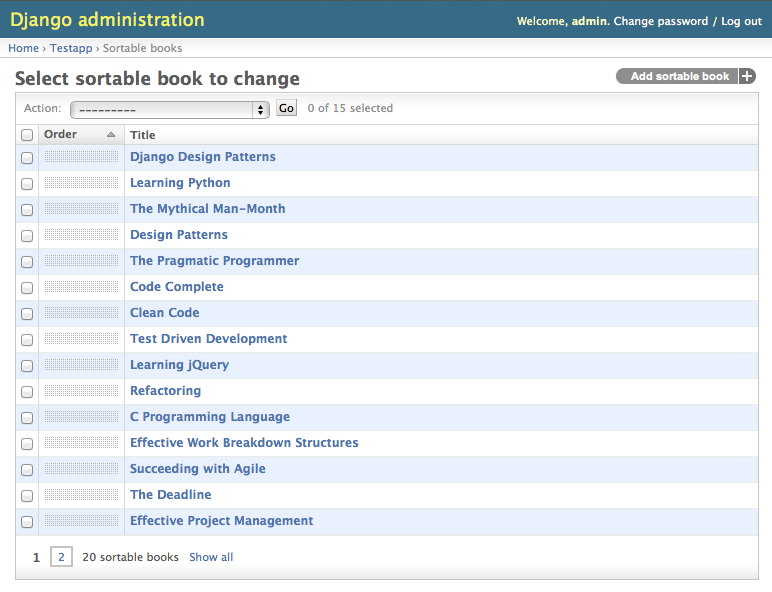Tick the Code Complete checkbox
The width and height of the screenshot is (772, 592).
(x=27, y=288)
